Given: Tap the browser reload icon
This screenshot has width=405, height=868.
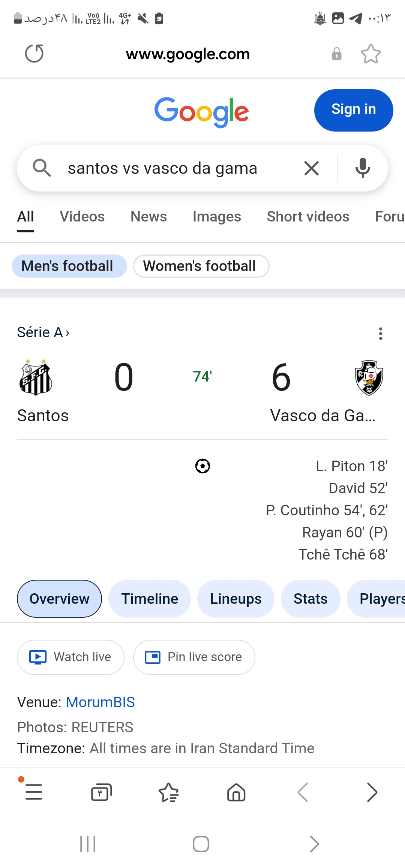Looking at the screenshot, I should pyautogui.click(x=34, y=54).
